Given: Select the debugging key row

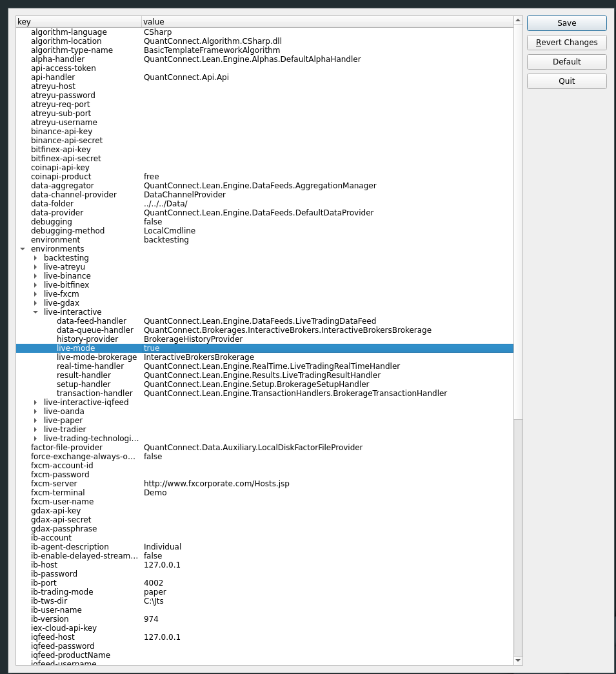Looking at the screenshot, I should [x=264, y=222].
